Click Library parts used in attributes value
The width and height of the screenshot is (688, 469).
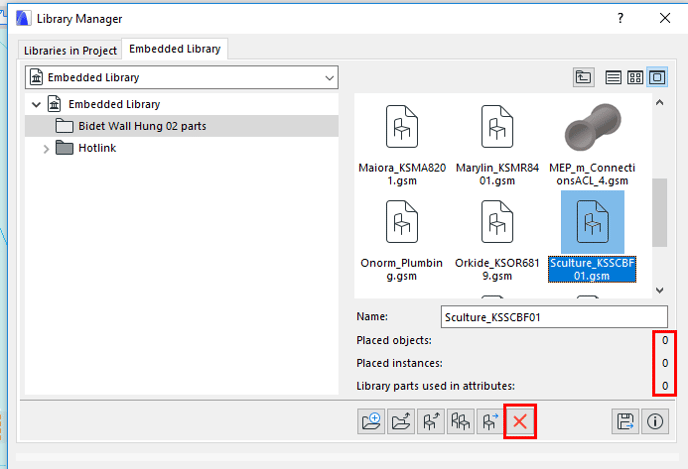665,386
